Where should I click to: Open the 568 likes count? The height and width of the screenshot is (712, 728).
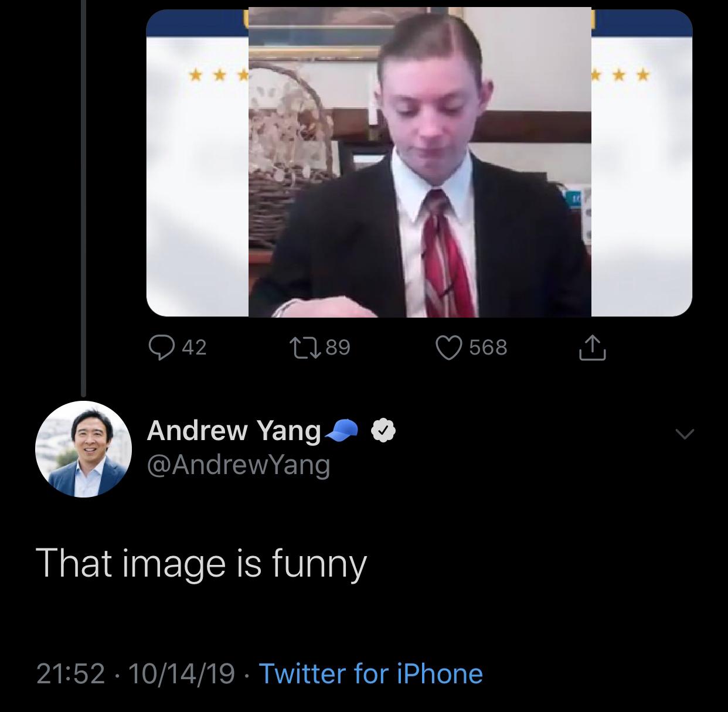click(488, 348)
